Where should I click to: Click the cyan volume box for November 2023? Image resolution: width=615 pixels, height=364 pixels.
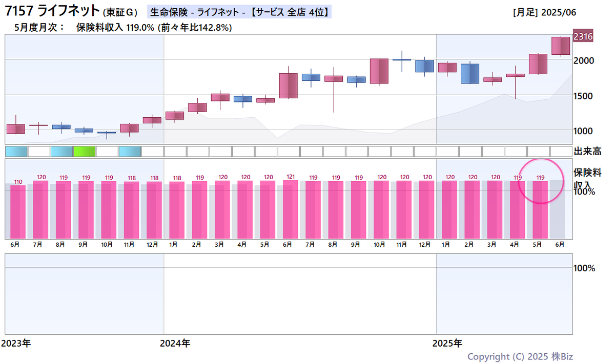click(130, 151)
